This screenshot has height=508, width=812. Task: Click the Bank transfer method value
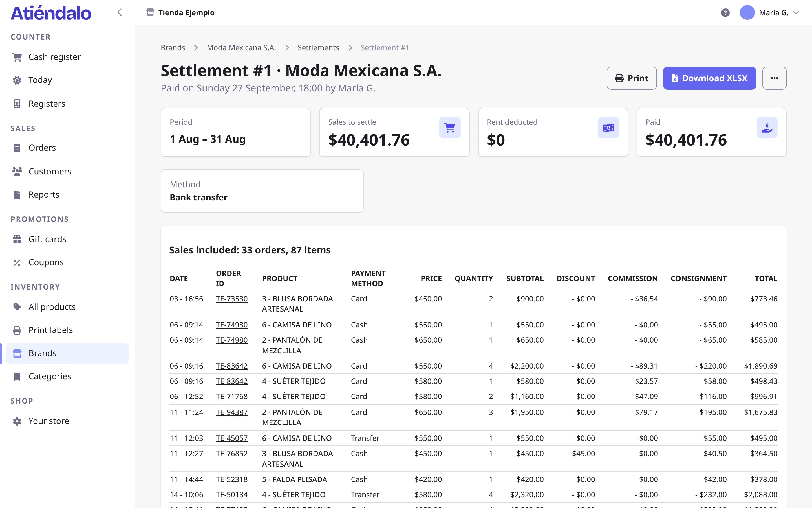click(x=199, y=197)
